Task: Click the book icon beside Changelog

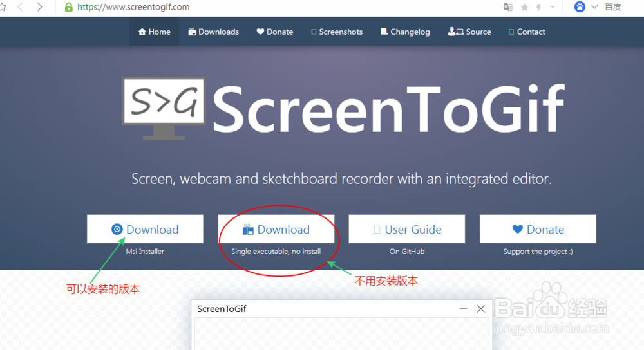Action: point(384,32)
